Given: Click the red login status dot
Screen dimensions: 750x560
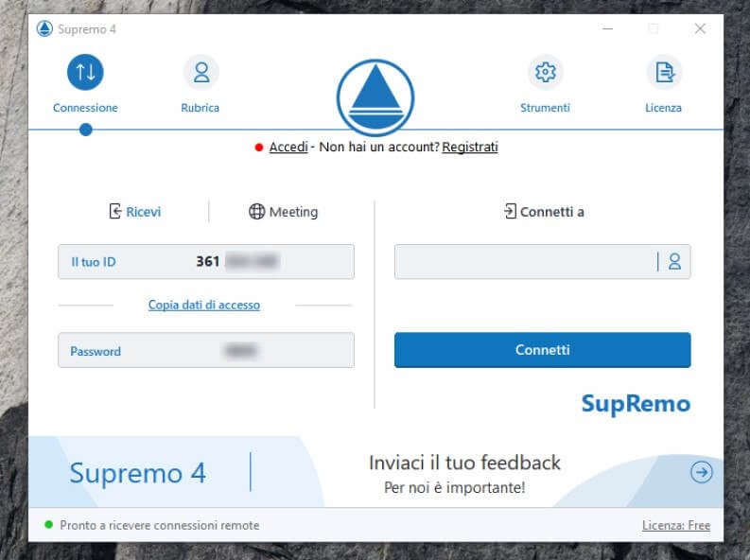Looking at the screenshot, I should point(259,148).
